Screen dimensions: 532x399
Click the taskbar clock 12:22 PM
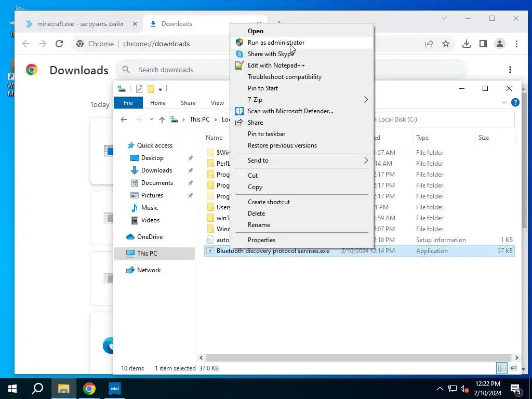(x=487, y=384)
